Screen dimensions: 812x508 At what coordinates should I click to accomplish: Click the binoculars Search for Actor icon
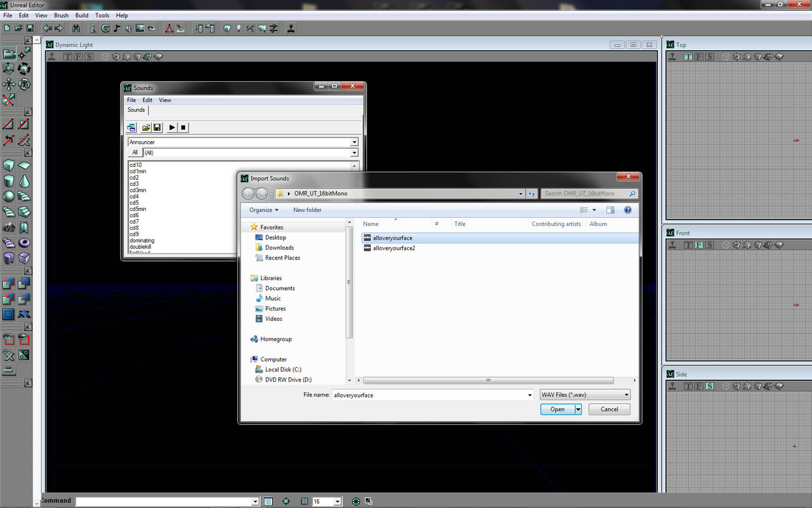point(76,29)
